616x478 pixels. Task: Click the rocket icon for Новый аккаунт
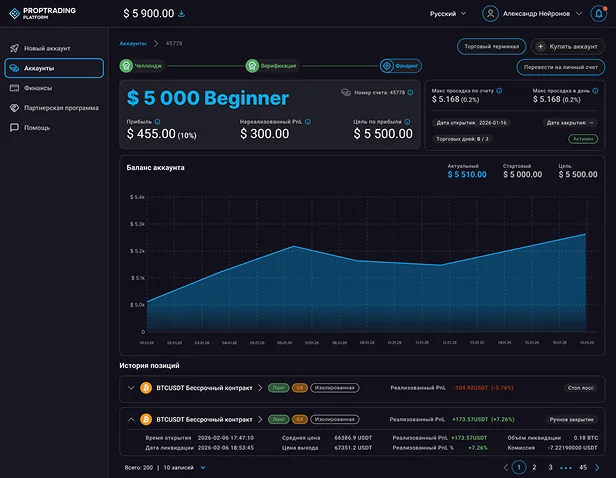pos(15,48)
